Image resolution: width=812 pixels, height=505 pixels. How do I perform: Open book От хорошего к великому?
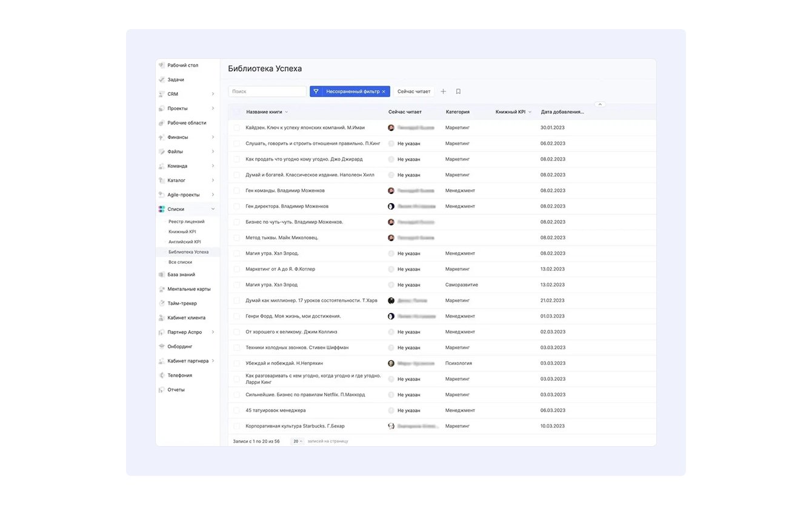[291, 332]
